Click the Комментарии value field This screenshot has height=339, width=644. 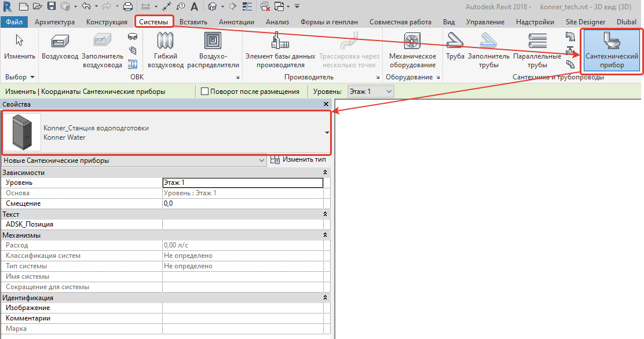(x=243, y=318)
